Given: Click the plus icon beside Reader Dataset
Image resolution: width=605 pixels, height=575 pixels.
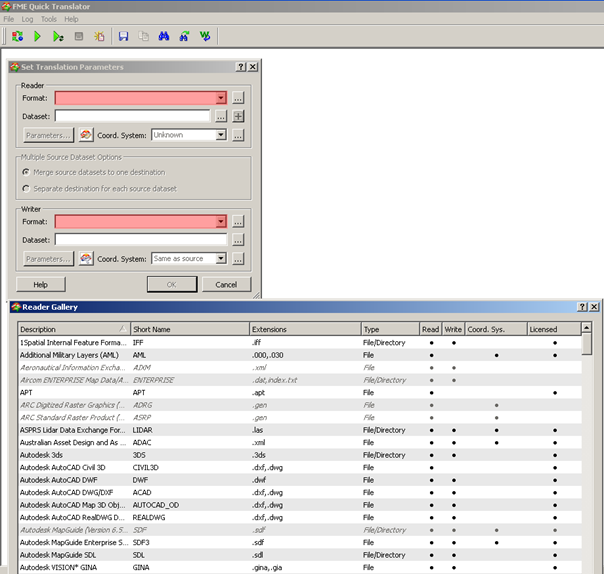Looking at the screenshot, I should [238, 116].
